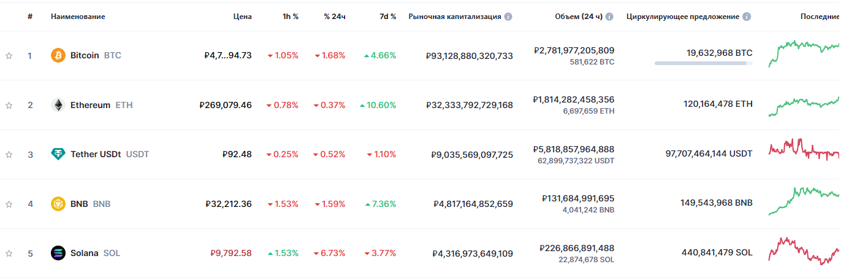Click Solana volume ₽226,866,891,488
The height and width of the screenshot is (280, 868).
tap(577, 248)
